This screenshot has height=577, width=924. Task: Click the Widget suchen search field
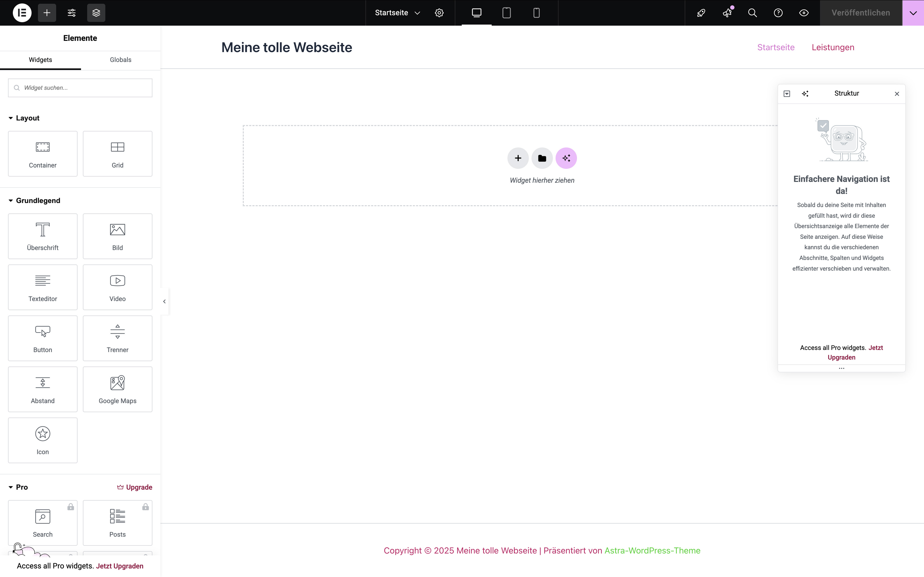80,88
